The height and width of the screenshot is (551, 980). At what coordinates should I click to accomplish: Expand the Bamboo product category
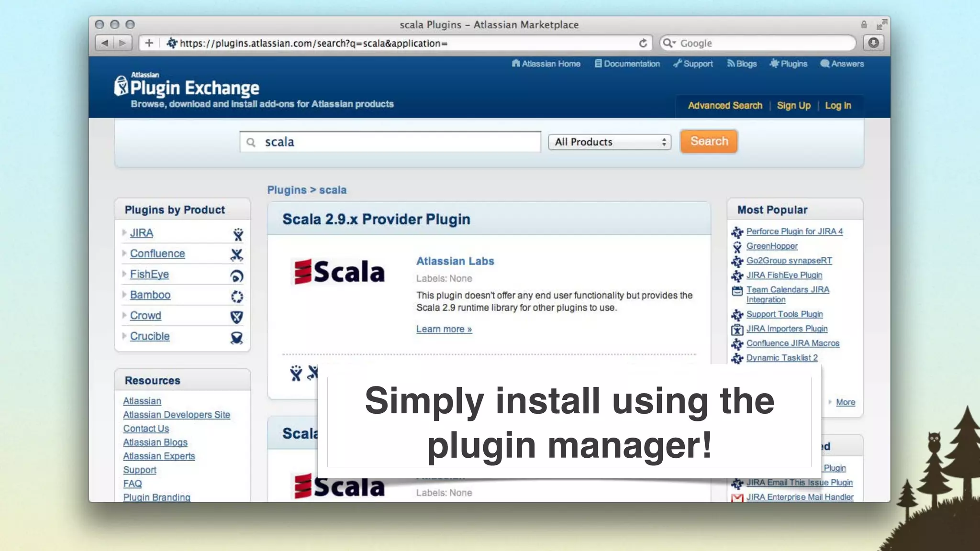(124, 294)
